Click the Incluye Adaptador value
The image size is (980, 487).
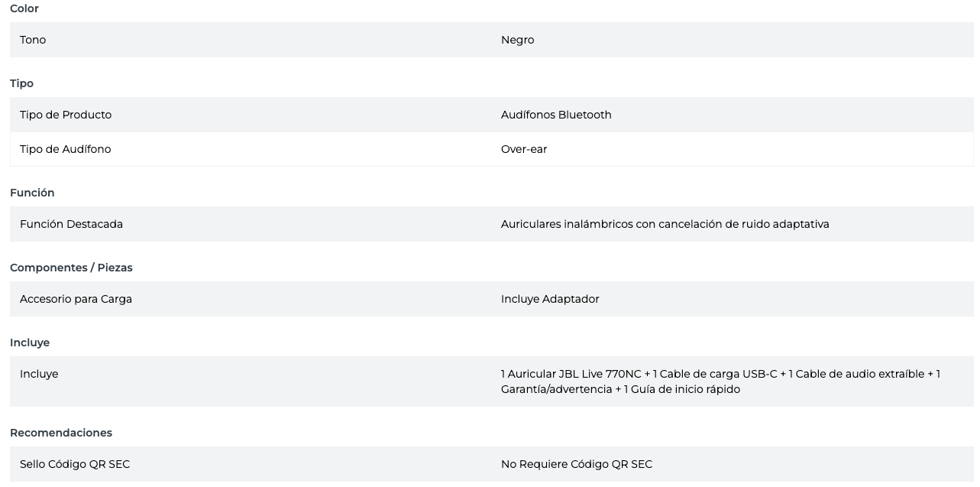tap(550, 299)
